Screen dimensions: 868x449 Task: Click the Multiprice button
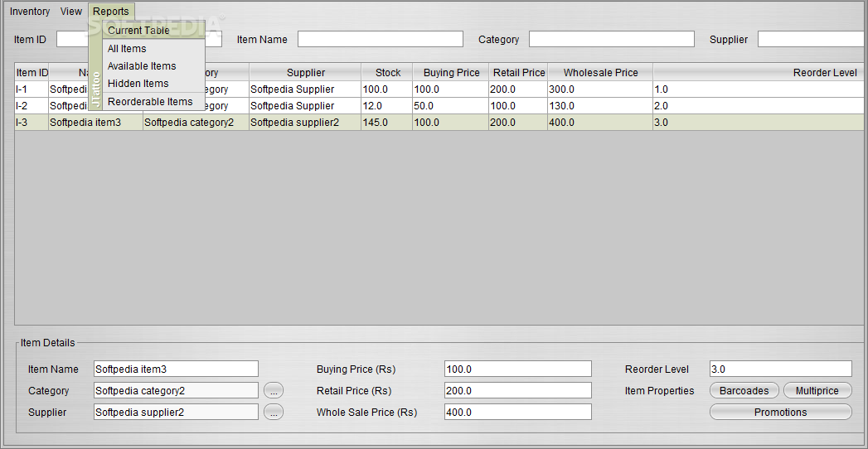[817, 390]
